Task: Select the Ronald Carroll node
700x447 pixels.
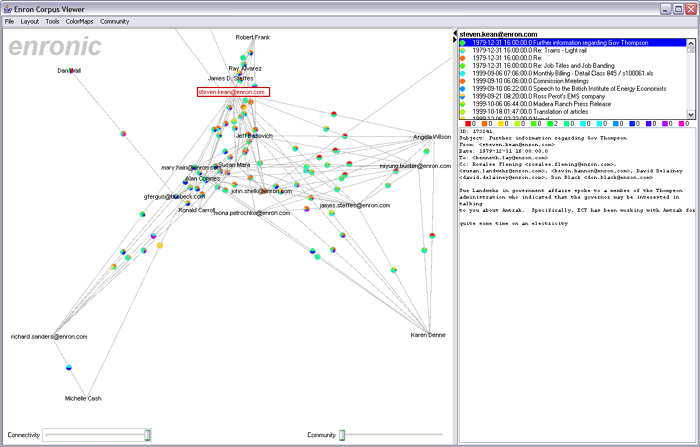Action: click(196, 210)
